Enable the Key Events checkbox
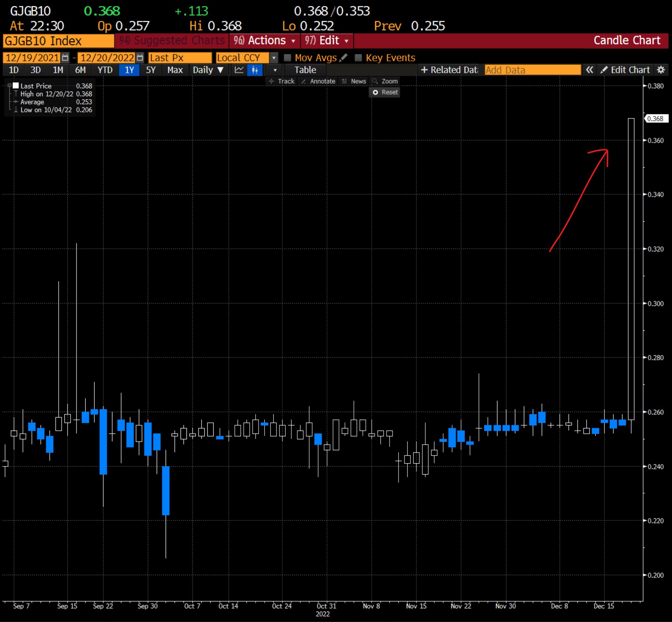The height and width of the screenshot is (622, 672). [358, 58]
